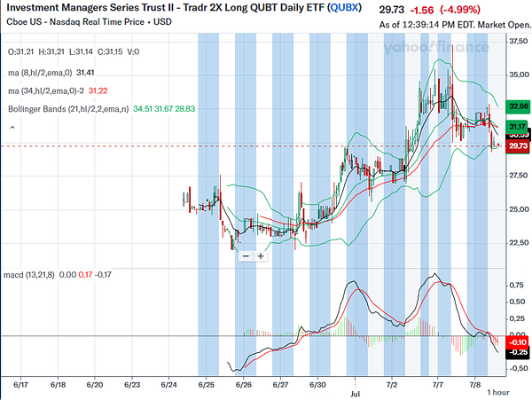Click the Cboe US - Nasdaq Real Time Price subtitle
Screen dimensions: 532x400
click(89, 22)
